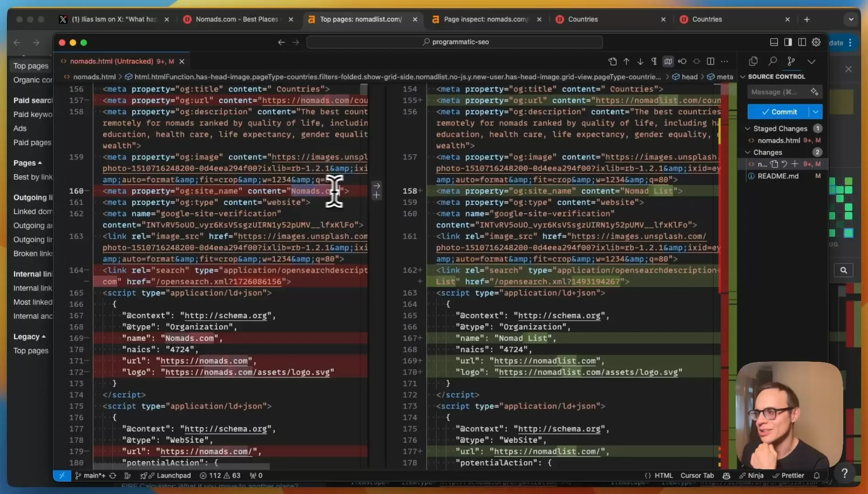Toggle primary side bar layout icon
This screenshot has height=494, width=868.
pyautogui.click(x=788, y=42)
